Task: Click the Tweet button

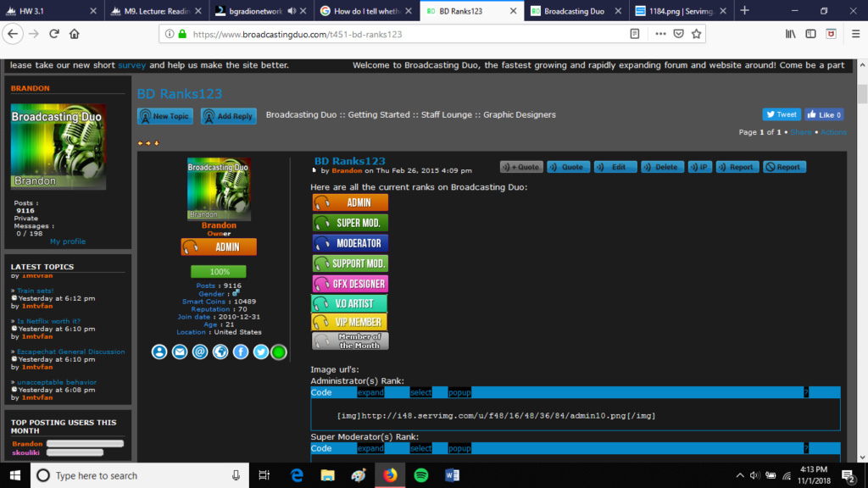Action: (782, 114)
